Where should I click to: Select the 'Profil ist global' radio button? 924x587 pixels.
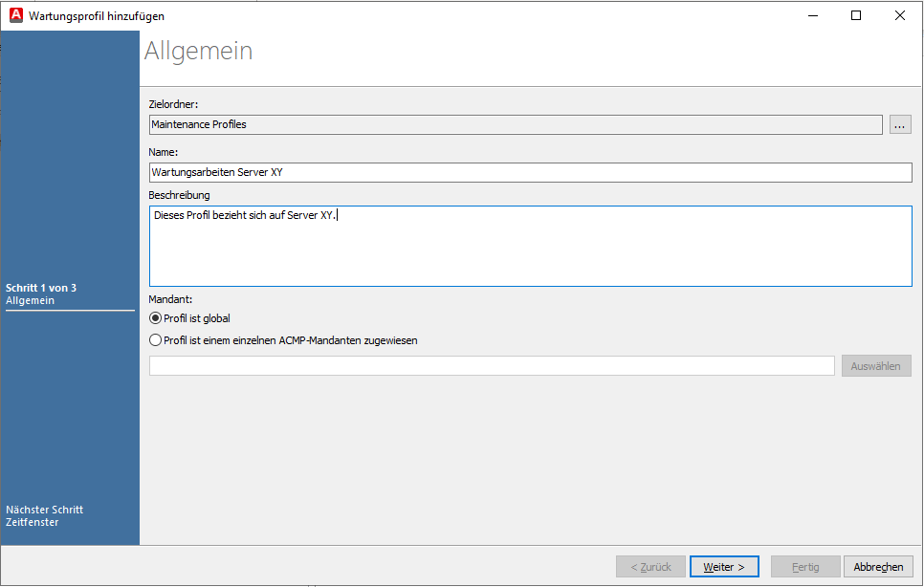pyautogui.click(x=156, y=318)
